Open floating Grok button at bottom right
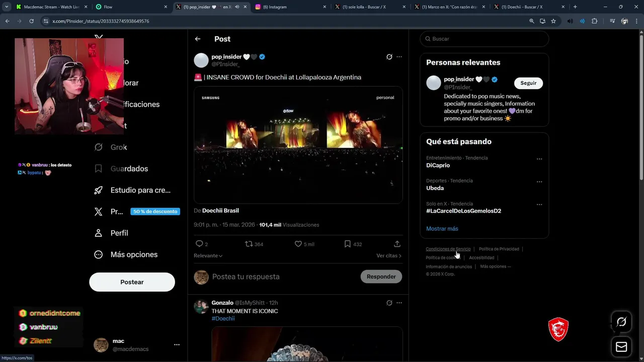This screenshot has height=362, width=644. tap(621, 322)
